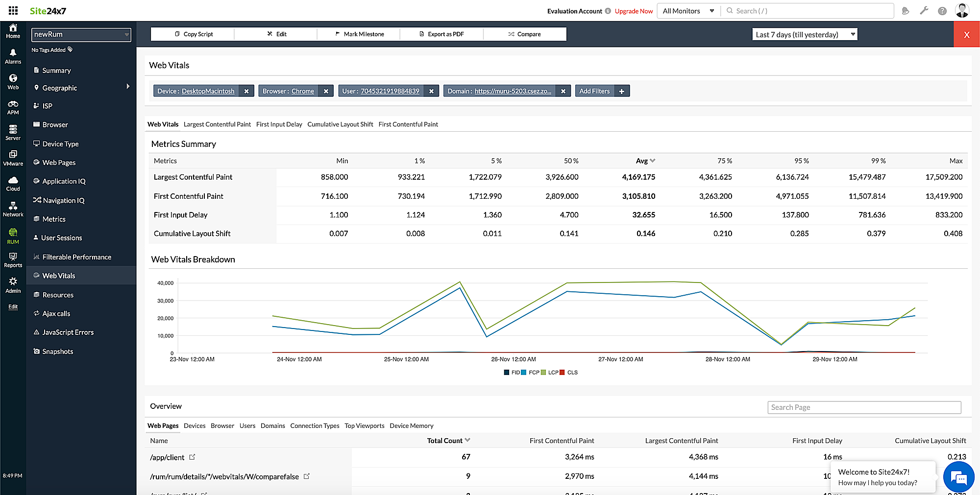
Task: Open the chat support bubble
Action: click(x=958, y=477)
